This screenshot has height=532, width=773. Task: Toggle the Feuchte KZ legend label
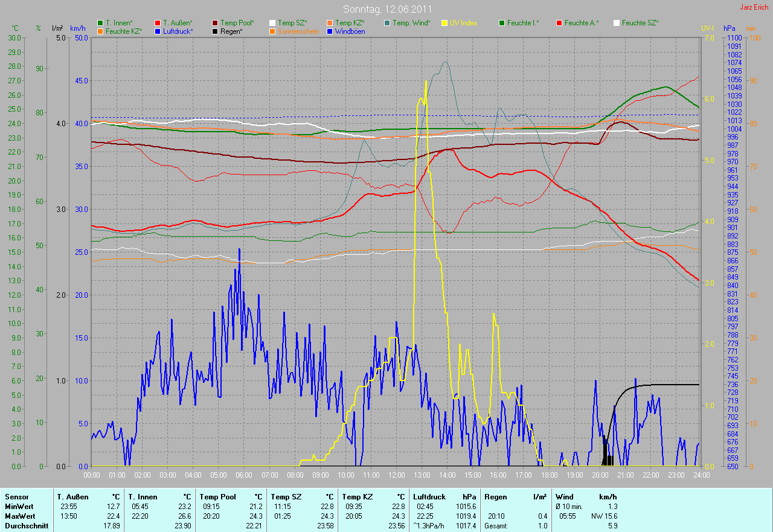click(123, 31)
